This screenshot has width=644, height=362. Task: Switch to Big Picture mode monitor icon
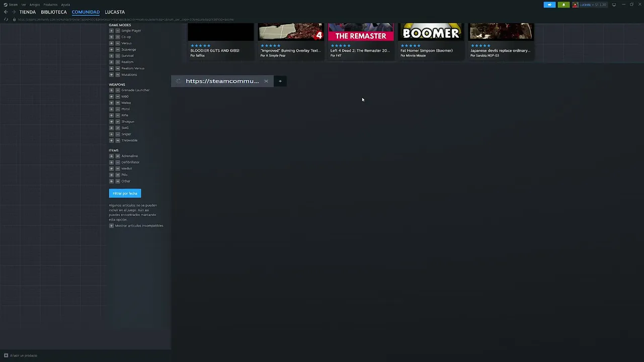click(x=614, y=5)
